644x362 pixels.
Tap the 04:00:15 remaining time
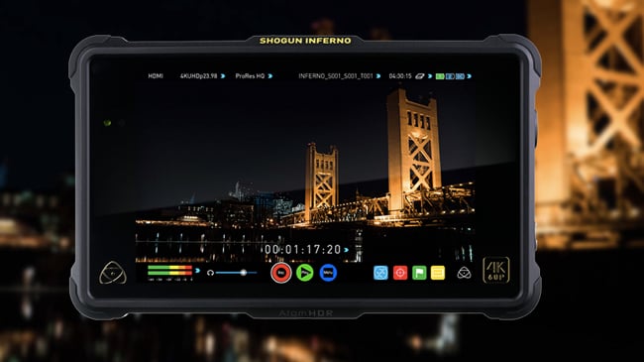coord(400,76)
